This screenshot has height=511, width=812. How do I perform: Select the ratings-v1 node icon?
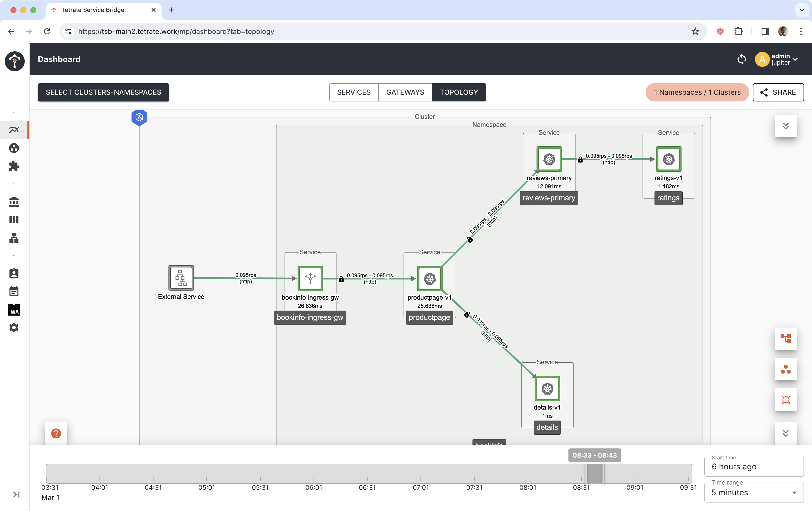[668, 159]
